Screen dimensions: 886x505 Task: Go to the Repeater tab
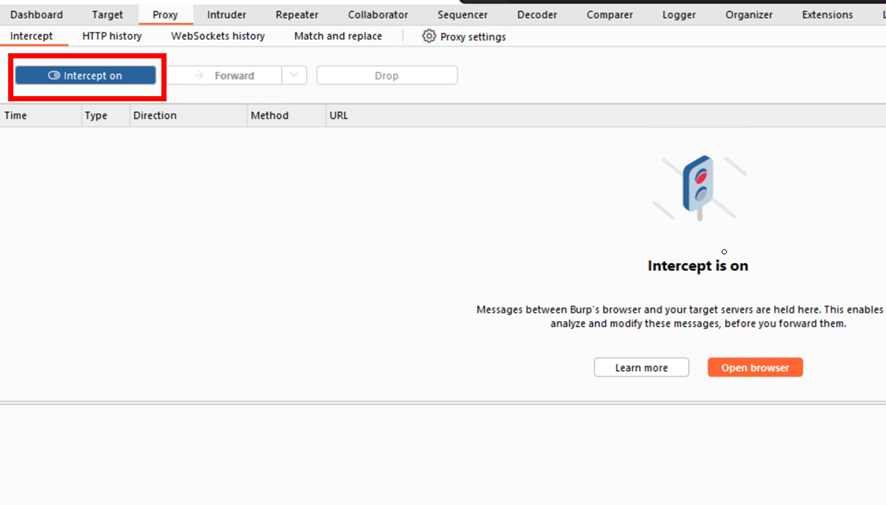coord(297,15)
